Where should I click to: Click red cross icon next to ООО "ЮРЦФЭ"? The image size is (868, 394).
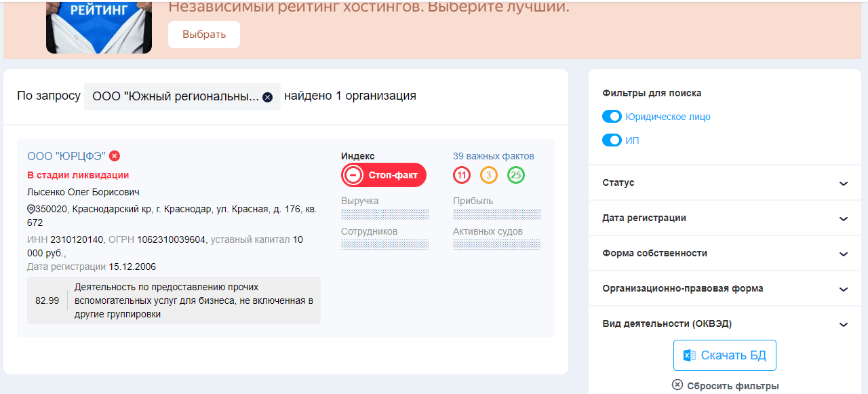pyautogui.click(x=115, y=156)
